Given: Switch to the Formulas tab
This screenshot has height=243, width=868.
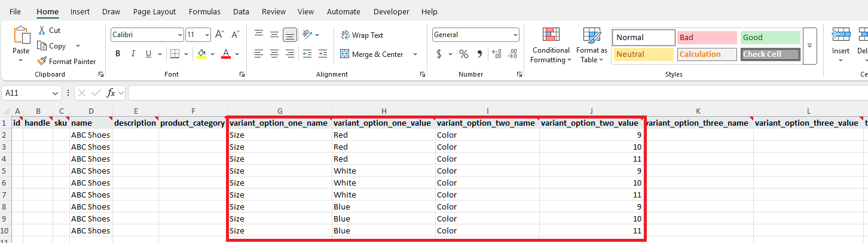Looking at the screenshot, I should click(204, 11).
